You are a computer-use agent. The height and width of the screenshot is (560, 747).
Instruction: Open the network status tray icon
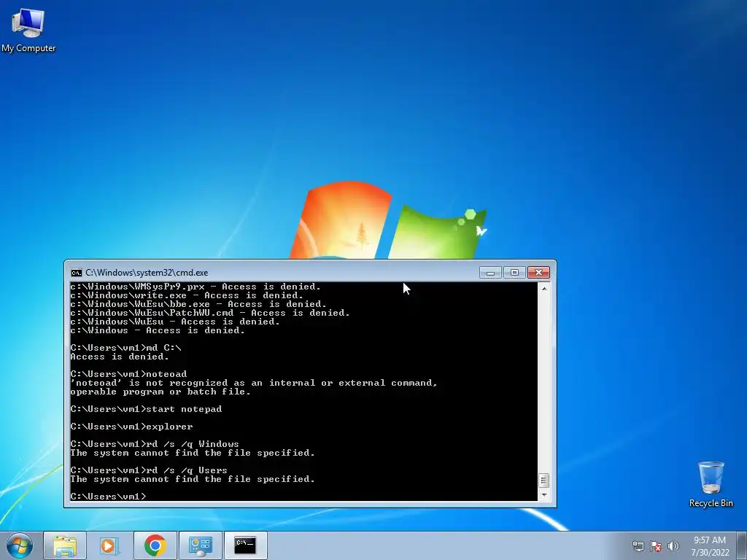click(x=638, y=546)
